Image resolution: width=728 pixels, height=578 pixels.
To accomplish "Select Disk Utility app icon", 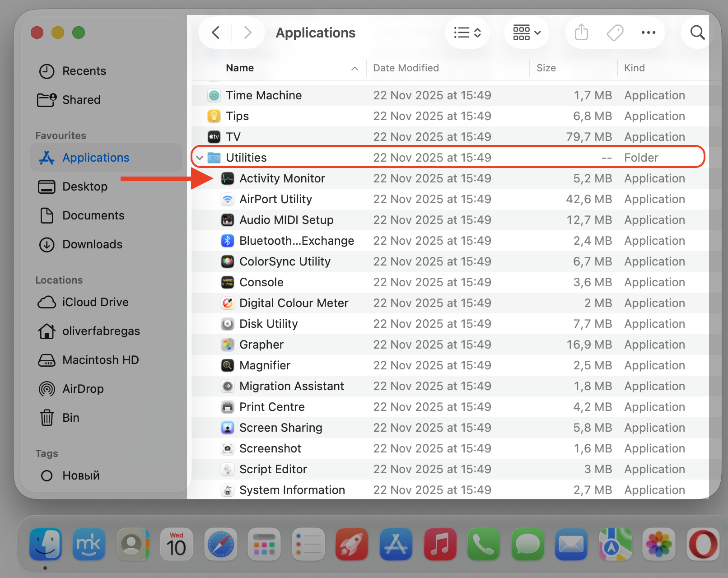I will 228,324.
